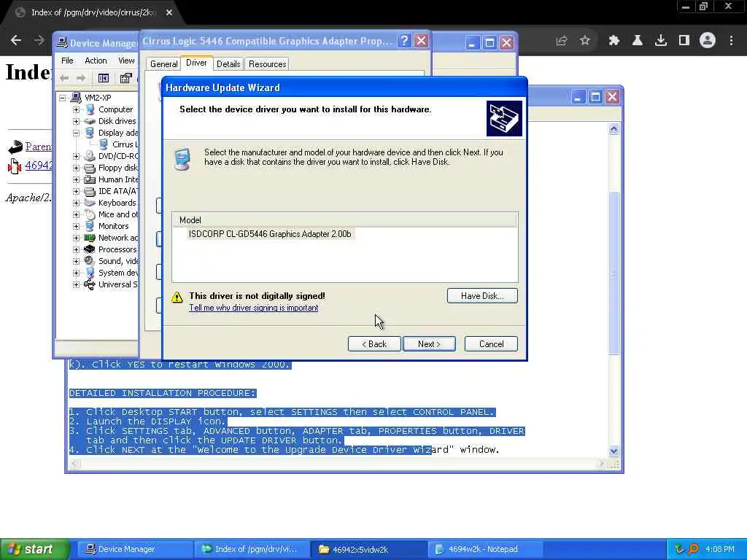Cancel the Hardware Update Wizard
Screen dimensions: 747x560
click(491, 344)
